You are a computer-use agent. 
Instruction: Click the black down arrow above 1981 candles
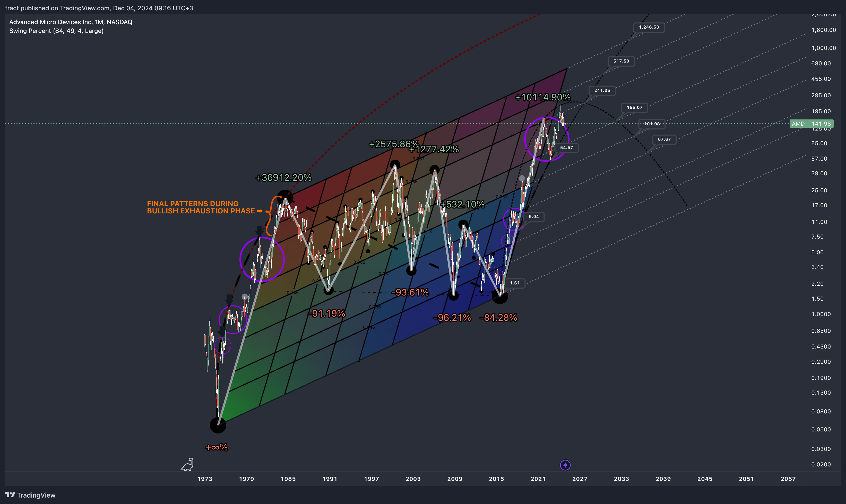259,231
